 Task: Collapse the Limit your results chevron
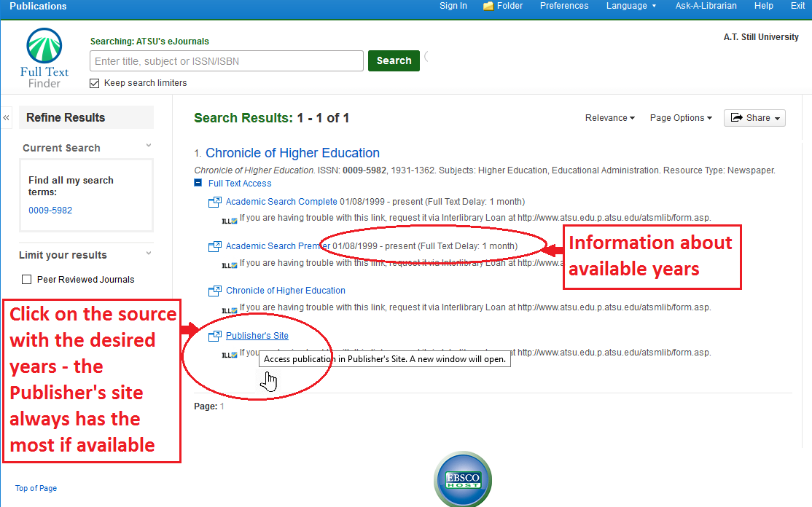click(x=149, y=253)
